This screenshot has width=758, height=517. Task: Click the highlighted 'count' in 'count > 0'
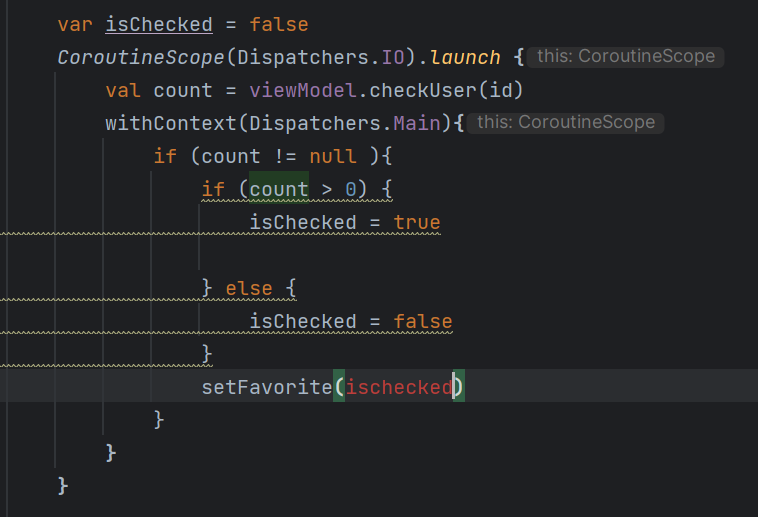pyautogui.click(x=279, y=189)
